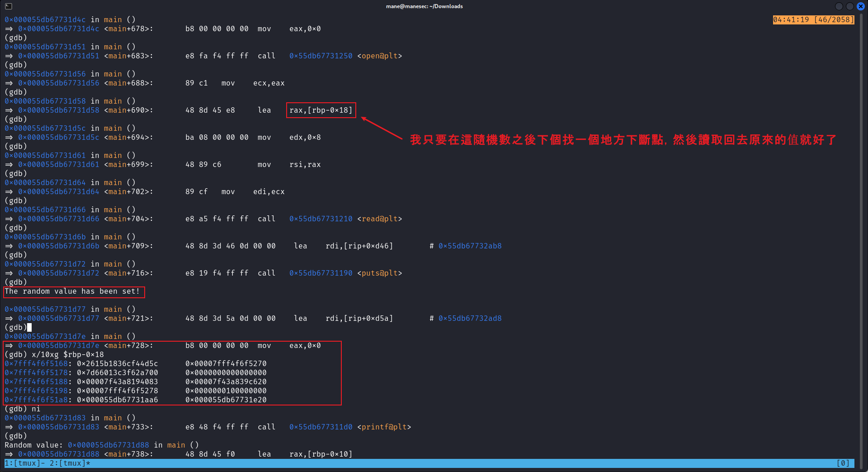The height and width of the screenshot is (472, 868).
Task: Click the Random value address 0x000055db67731d88
Action: (x=108, y=445)
